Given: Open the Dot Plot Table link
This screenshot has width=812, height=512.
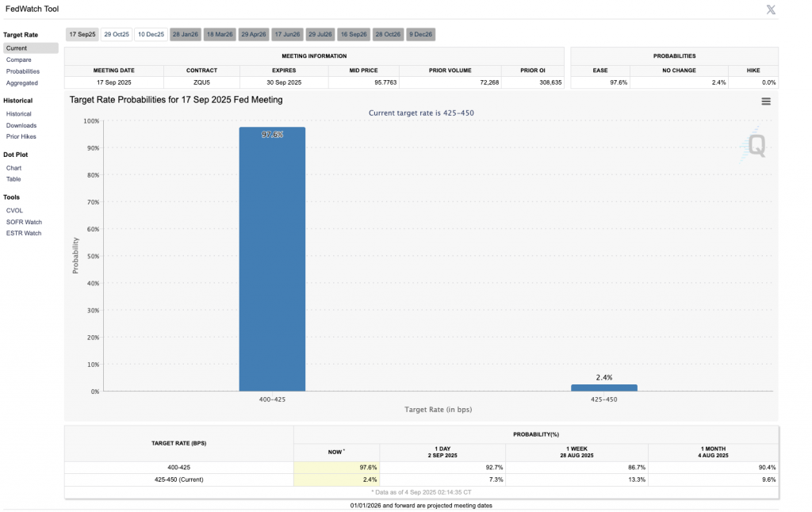Looking at the screenshot, I should (x=13, y=179).
